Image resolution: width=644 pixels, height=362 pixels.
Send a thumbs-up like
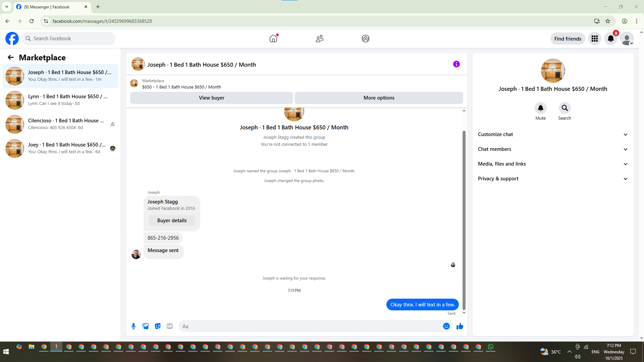(460, 326)
